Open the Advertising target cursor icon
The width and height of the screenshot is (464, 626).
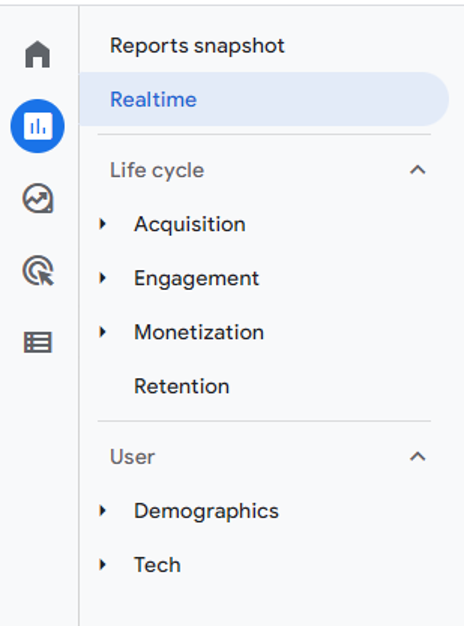point(38,271)
